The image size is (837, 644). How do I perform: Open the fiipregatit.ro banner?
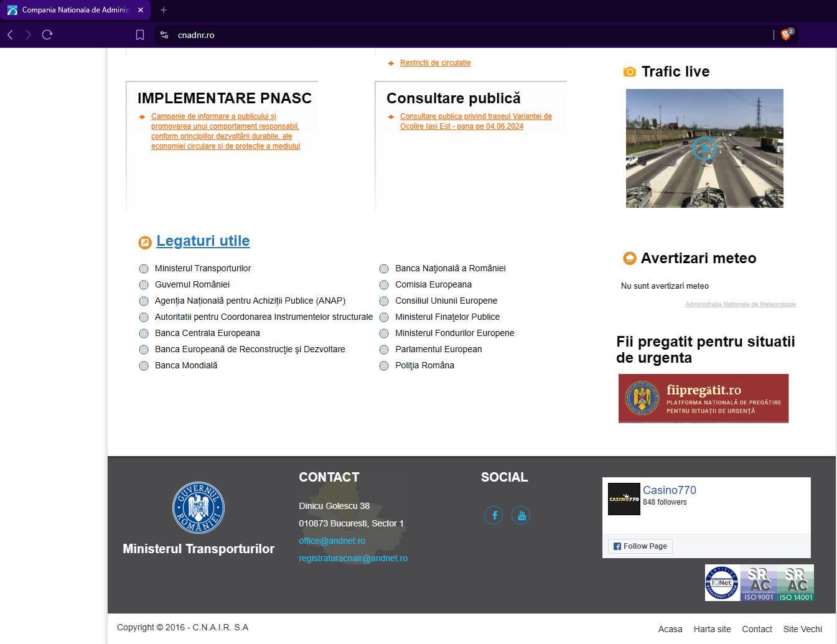coord(703,398)
